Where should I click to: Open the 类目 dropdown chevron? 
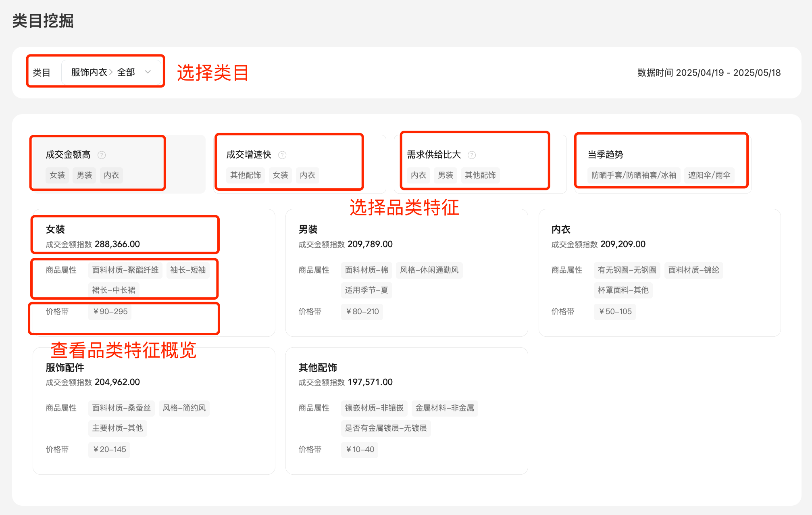pyautogui.click(x=148, y=72)
